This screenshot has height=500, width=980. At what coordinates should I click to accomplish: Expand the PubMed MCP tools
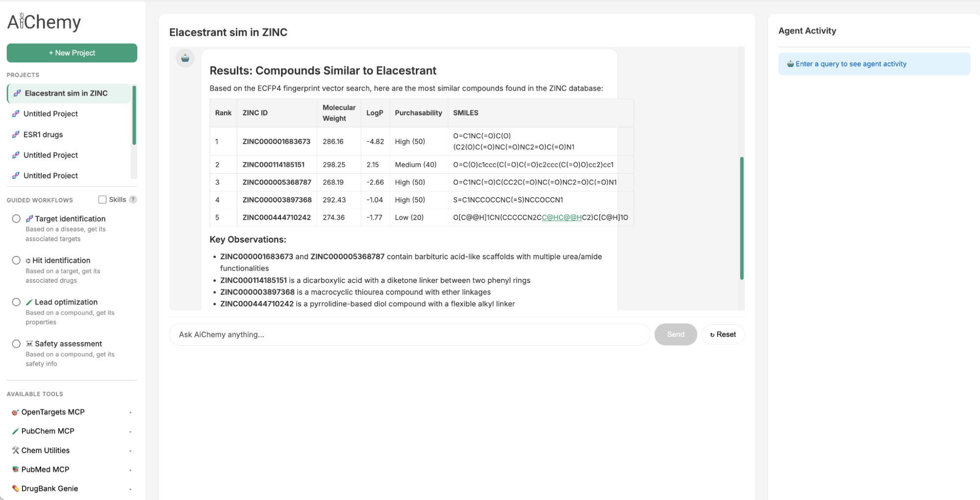(130, 469)
